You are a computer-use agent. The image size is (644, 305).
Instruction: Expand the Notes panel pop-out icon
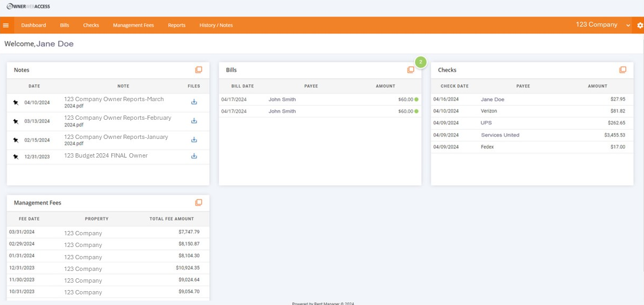199,70
